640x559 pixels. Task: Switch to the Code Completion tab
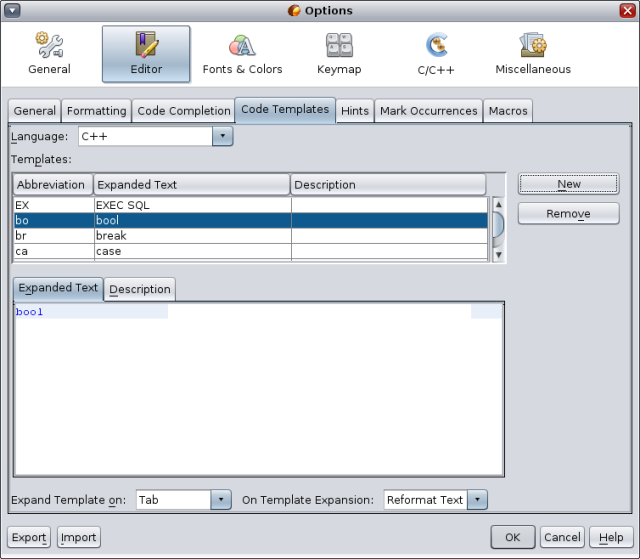pyautogui.click(x=184, y=111)
